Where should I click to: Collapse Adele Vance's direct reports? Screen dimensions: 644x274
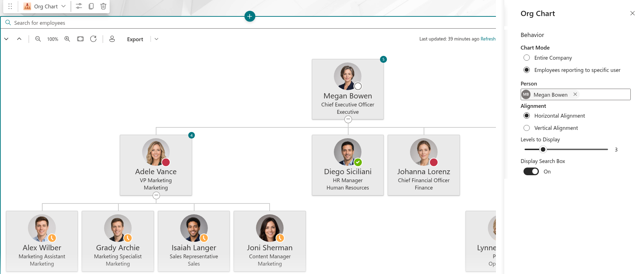[x=156, y=195]
